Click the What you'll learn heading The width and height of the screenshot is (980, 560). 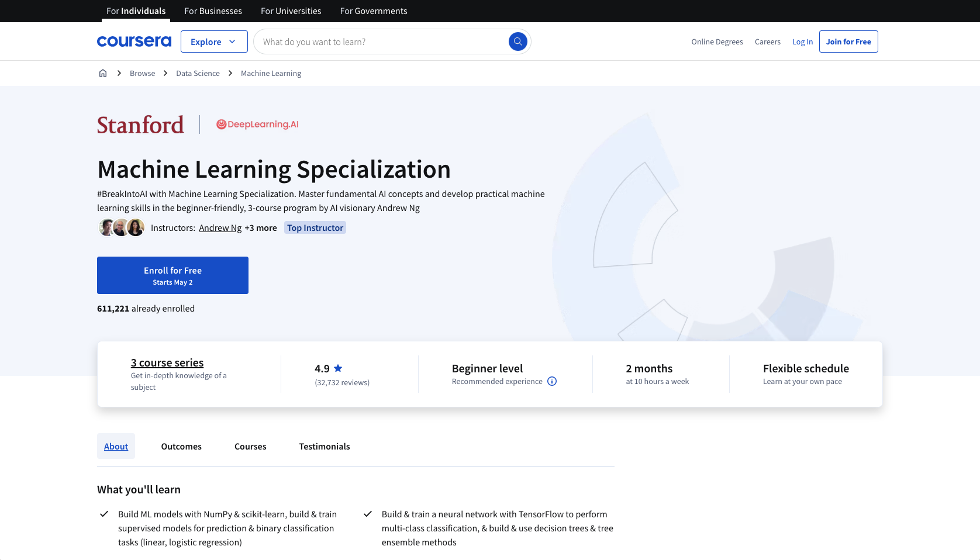click(x=139, y=489)
